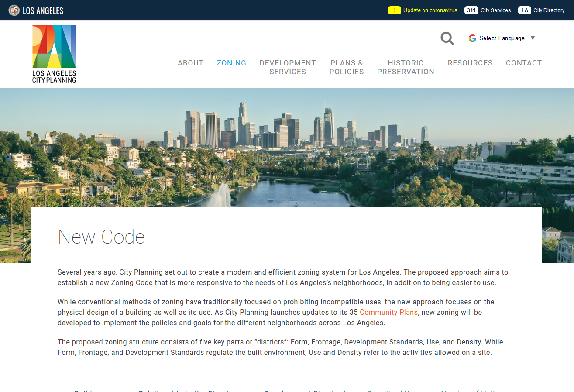Open the Contact page
Image resolution: width=574 pixels, height=392 pixels.
click(523, 63)
